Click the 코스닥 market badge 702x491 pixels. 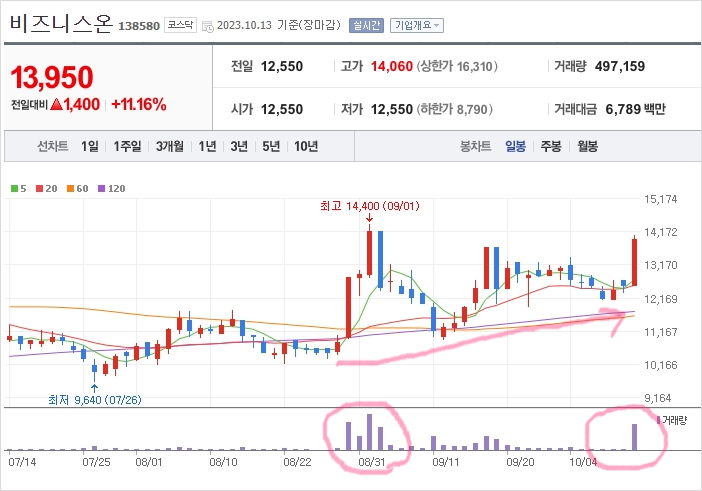pos(180,25)
